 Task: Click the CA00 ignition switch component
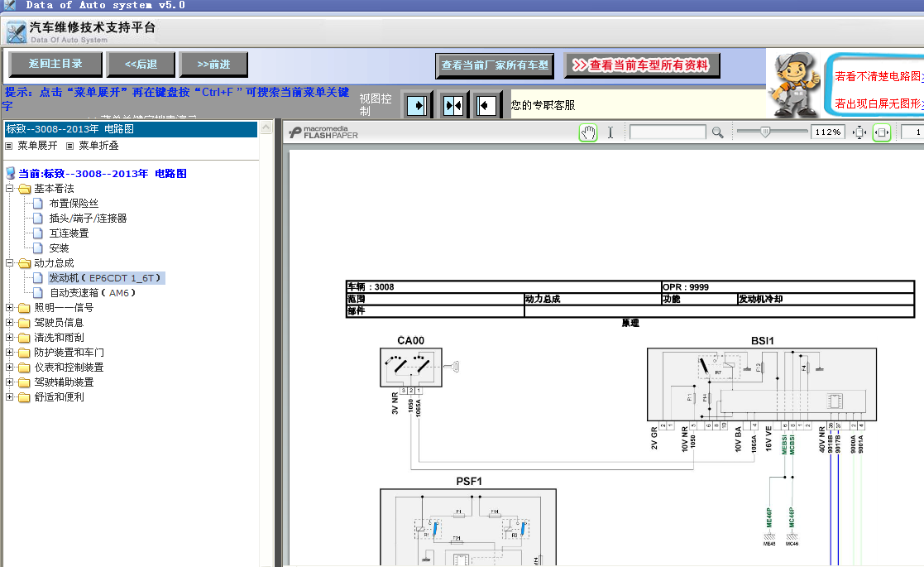pyautogui.click(x=411, y=367)
